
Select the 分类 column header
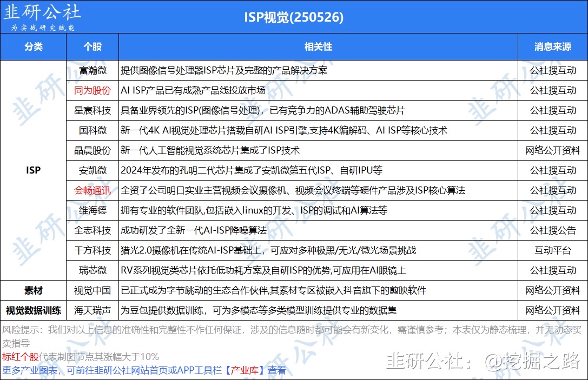pyautogui.click(x=34, y=47)
